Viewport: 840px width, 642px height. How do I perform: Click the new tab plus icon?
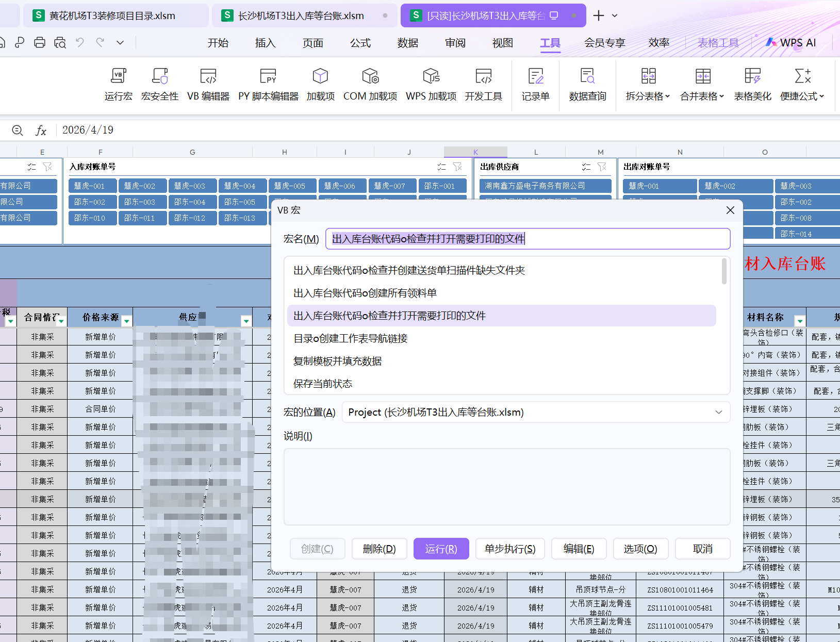599,15
